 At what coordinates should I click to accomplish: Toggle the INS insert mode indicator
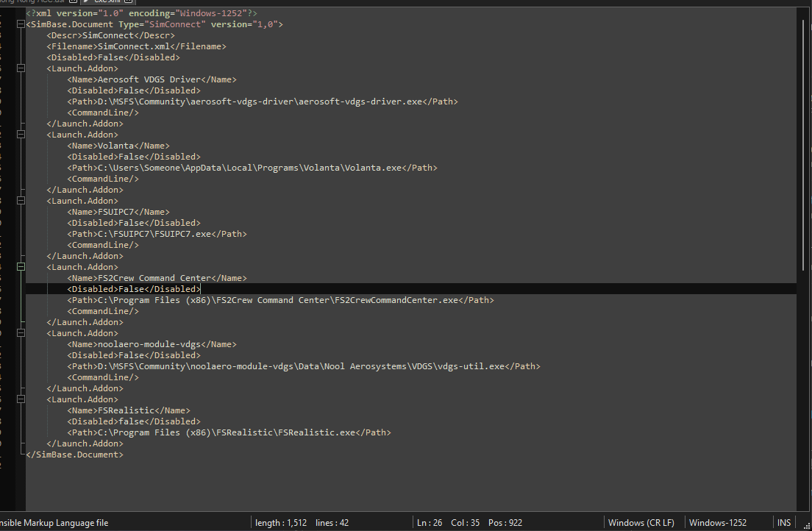point(784,523)
